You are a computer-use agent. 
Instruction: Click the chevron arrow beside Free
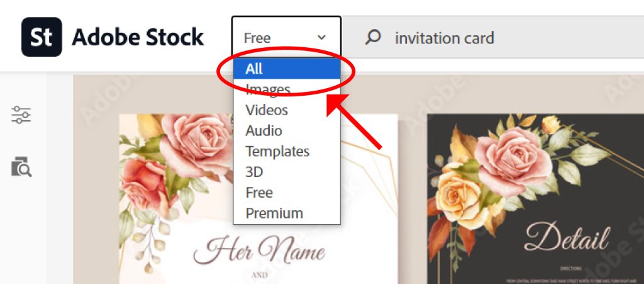[x=321, y=37]
